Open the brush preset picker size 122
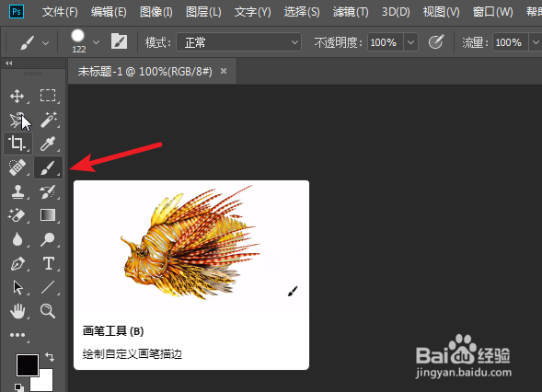The width and height of the screenshot is (542, 392). coord(78,41)
